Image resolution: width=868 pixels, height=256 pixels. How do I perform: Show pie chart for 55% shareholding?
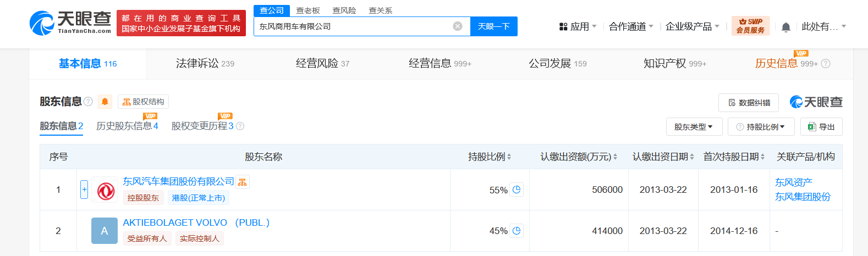click(x=517, y=190)
